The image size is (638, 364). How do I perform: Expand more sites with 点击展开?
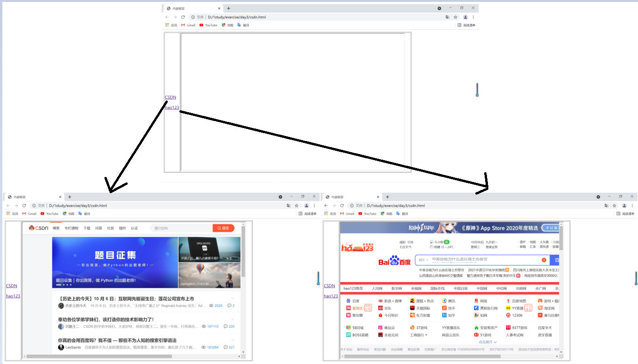point(488,342)
